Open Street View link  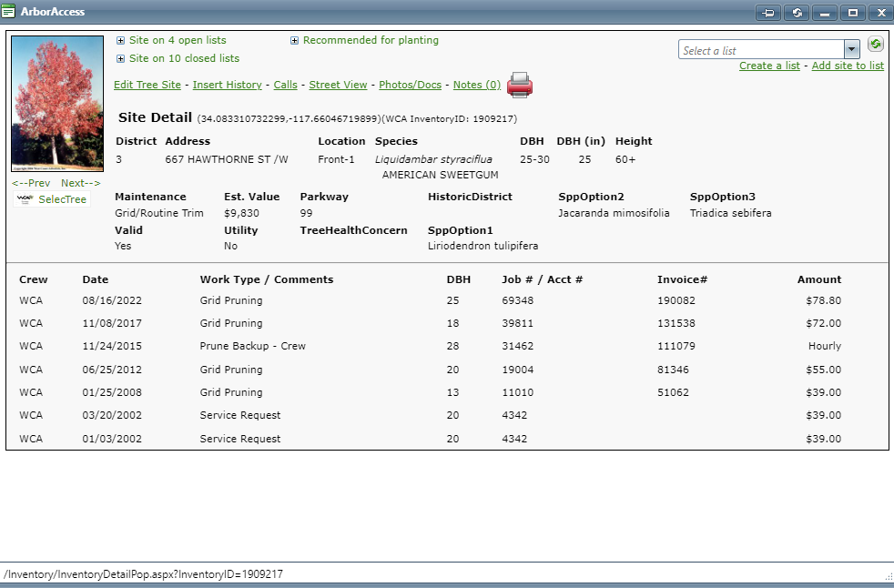pos(338,85)
